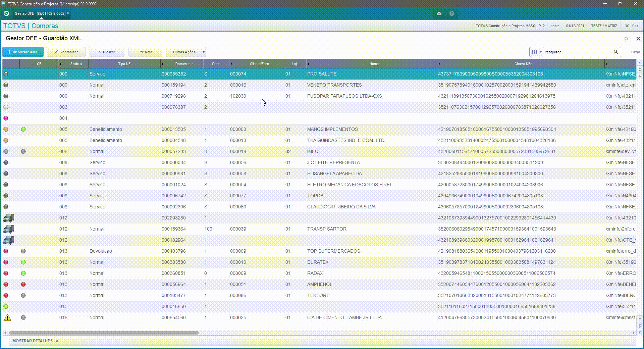644x349 pixels.
Task: Open the Outras Ações dropdown arrow
Action: click(203, 52)
